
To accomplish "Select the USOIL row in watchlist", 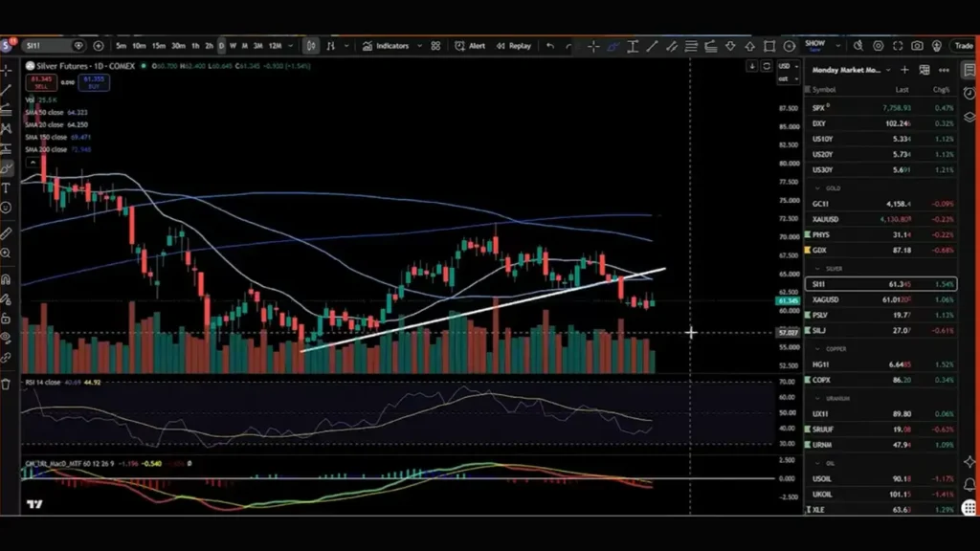I will (x=881, y=479).
